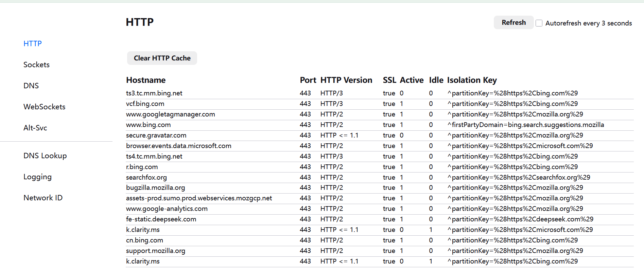Click isolation key in secure.gravatar.com row
The width and height of the screenshot is (644, 272).
coord(515,135)
